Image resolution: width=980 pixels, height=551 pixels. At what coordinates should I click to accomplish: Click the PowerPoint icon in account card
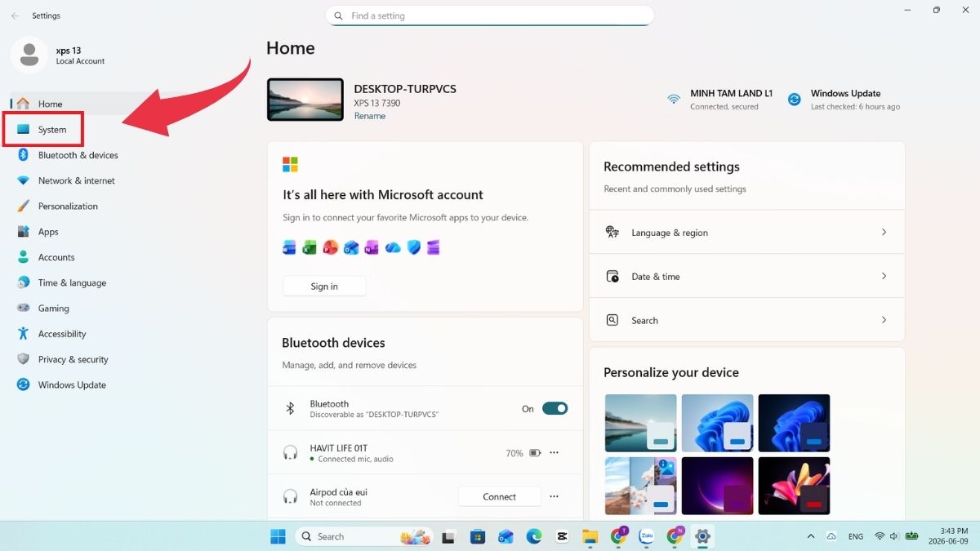click(x=331, y=247)
